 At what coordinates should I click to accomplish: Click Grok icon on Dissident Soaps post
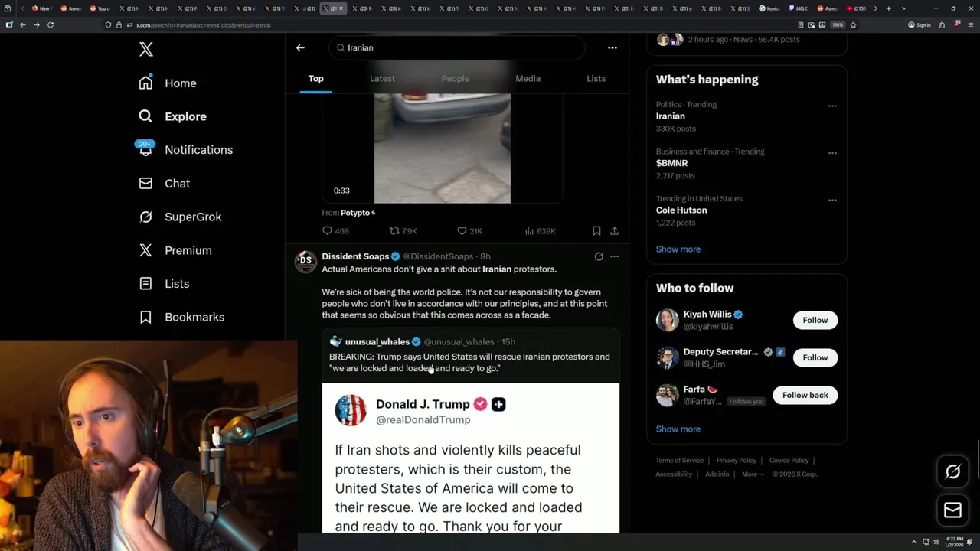pos(599,256)
